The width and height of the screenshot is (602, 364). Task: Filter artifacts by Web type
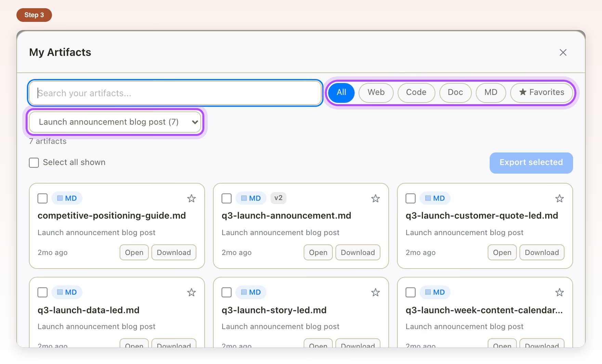pyautogui.click(x=376, y=92)
